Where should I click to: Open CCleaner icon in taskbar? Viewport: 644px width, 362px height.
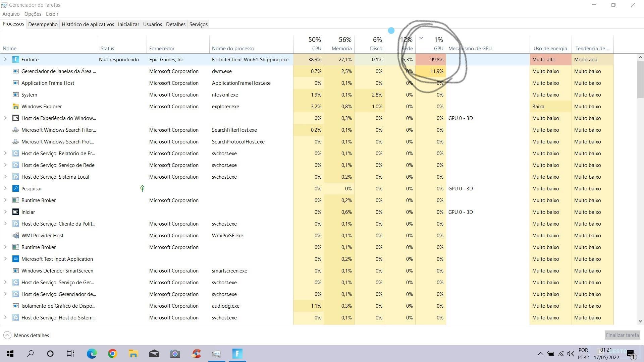[x=196, y=354]
